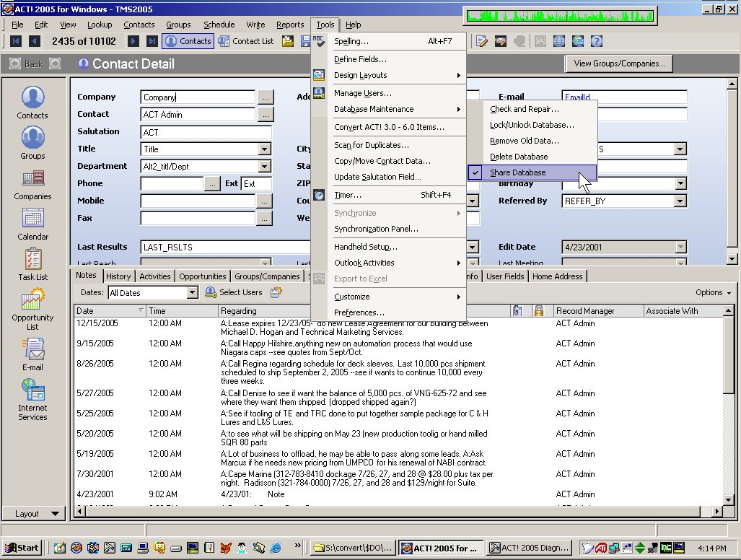This screenshot has height=560, width=741.
Task: Open the Title dropdown
Action: [x=265, y=149]
